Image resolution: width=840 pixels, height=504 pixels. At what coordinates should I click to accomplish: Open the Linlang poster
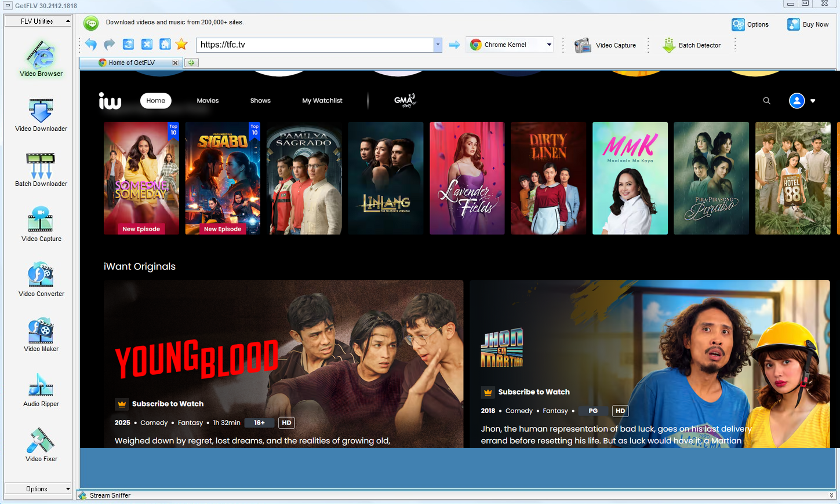[386, 178]
